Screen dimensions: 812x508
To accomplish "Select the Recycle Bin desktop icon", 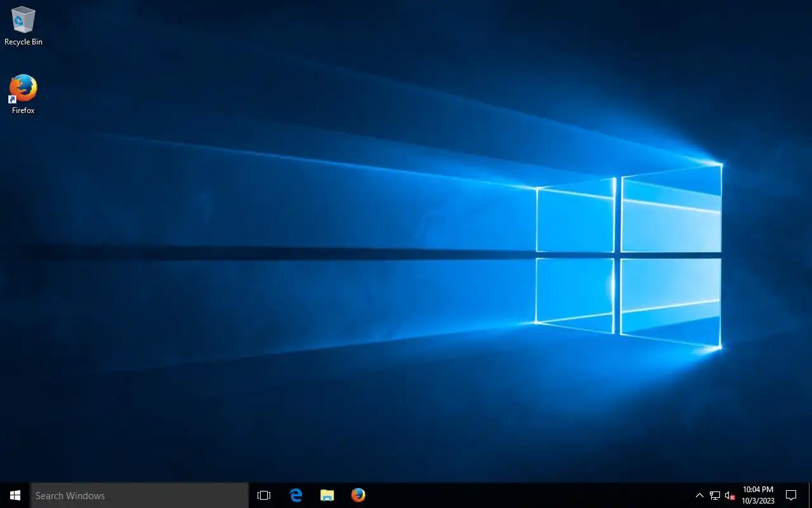I will pos(23,26).
